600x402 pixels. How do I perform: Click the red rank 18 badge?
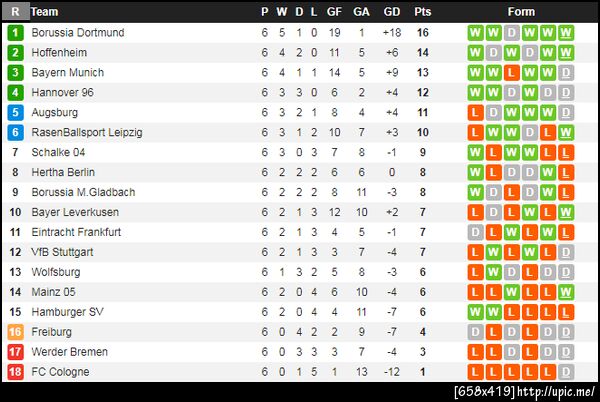(x=15, y=372)
